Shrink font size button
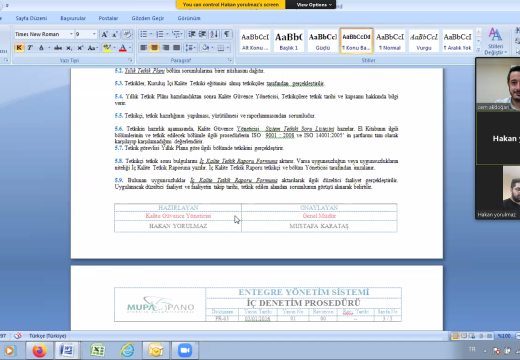Image resolution: width=520 pixels, height=360 pixels. coord(115,34)
